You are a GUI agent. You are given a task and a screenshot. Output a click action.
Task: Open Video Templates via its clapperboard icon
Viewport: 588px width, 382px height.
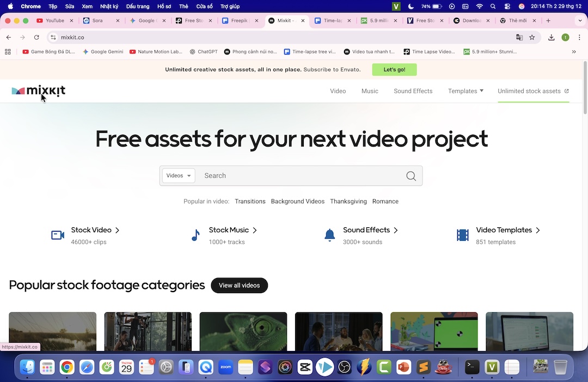[462, 234]
